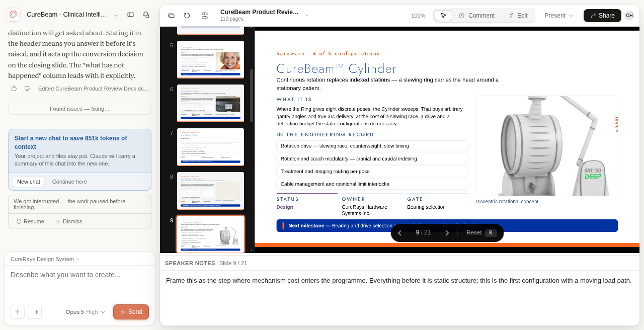Click the Reset control
644x330 pixels.
coord(481,233)
